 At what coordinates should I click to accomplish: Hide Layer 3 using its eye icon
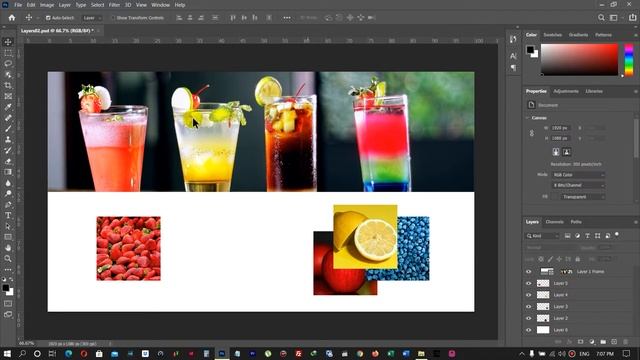pyautogui.click(x=529, y=307)
